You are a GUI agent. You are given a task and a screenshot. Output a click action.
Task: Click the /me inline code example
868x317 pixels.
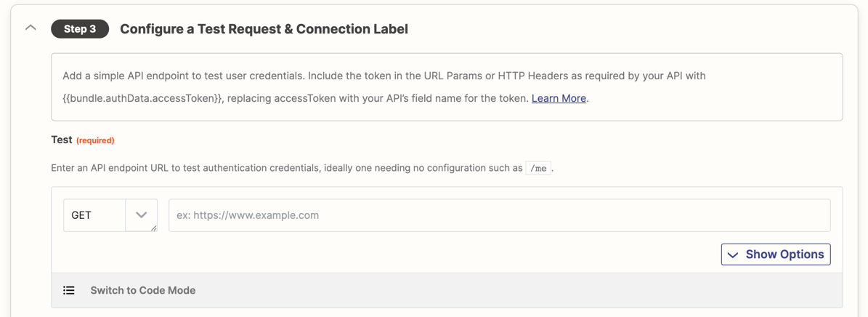(538, 167)
